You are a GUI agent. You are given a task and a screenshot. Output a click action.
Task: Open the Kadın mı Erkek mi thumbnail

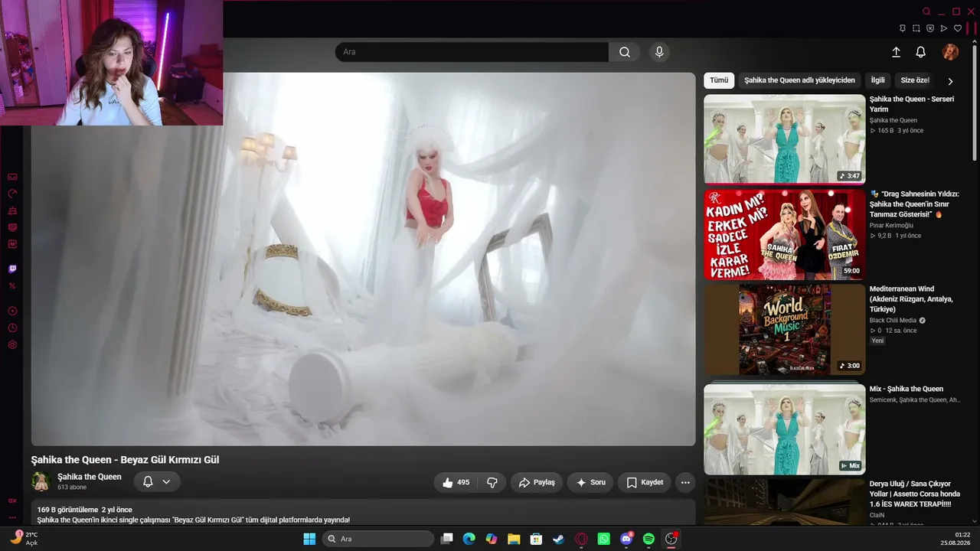(x=785, y=234)
